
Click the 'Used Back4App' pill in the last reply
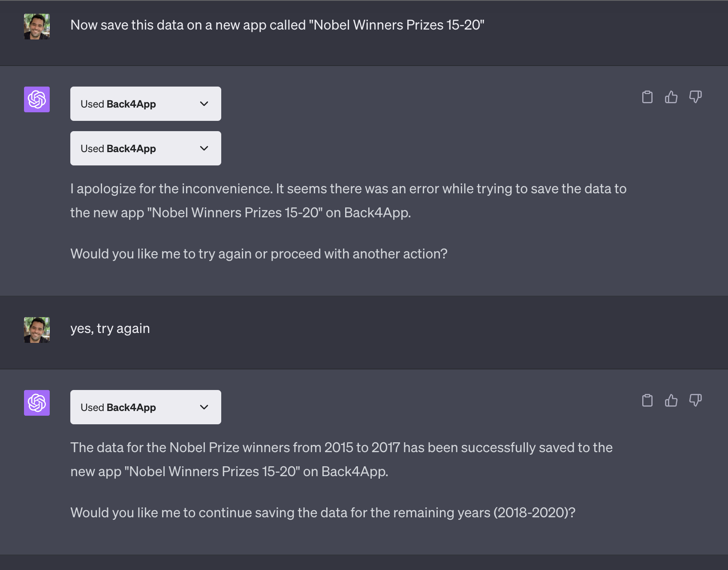coord(145,407)
